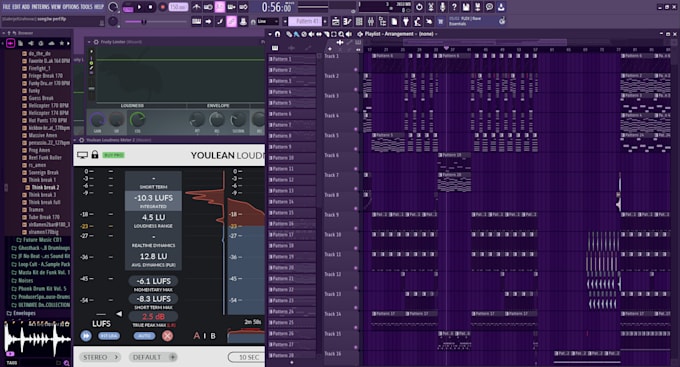680x367 pixels.
Task: Toggle typing keyboard to piano icon
Action: tap(196, 21)
